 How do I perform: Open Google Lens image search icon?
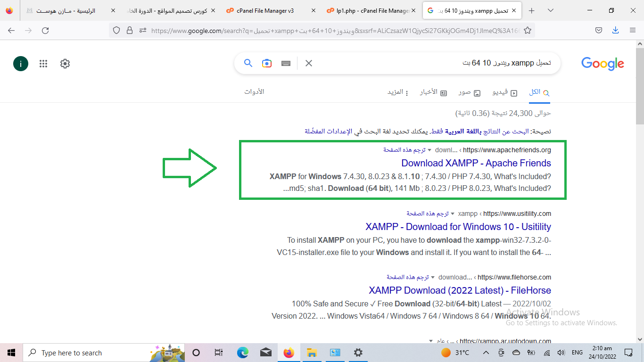tap(267, 63)
